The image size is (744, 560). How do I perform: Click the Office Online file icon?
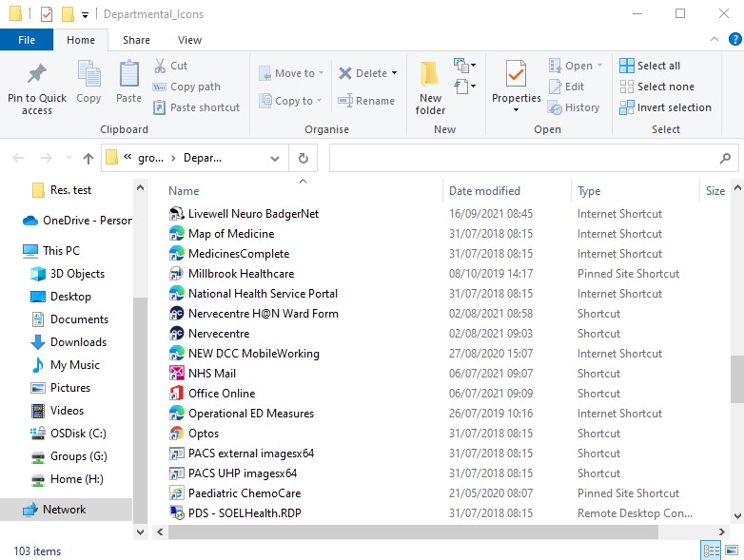pos(177,393)
